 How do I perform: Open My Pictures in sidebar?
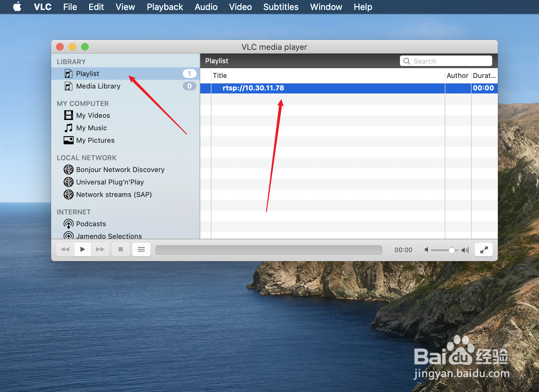pyautogui.click(x=125, y=140)
